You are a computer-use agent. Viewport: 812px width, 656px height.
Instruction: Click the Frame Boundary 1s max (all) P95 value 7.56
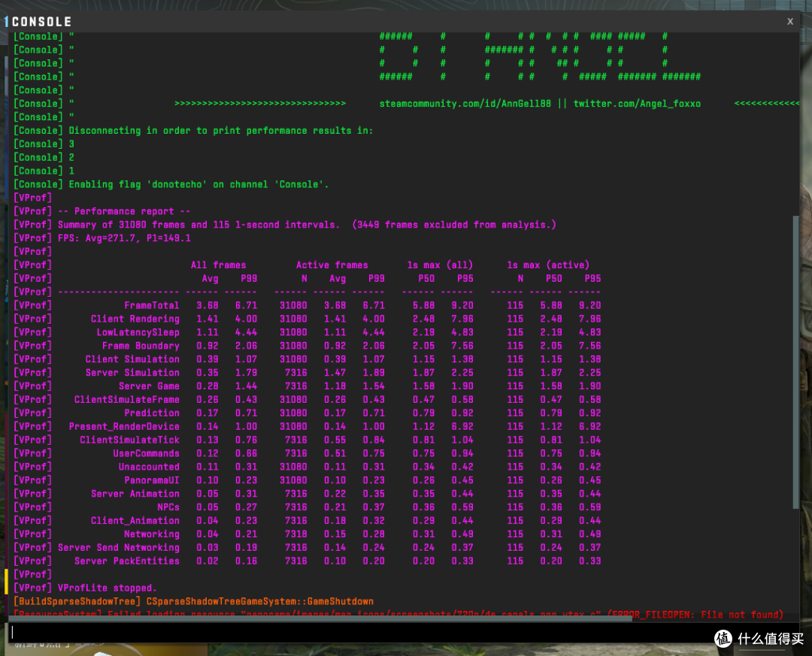click(x=462, y=346)
